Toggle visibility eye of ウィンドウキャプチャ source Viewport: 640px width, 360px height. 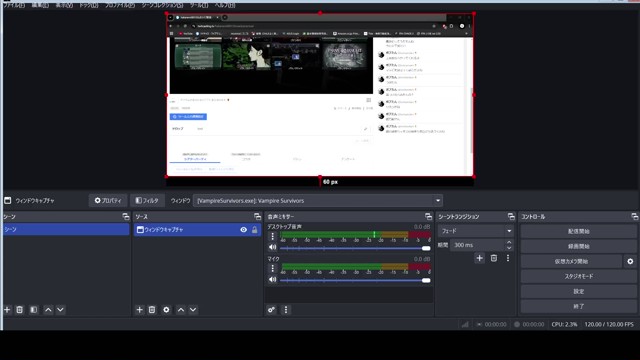point(243,230)
